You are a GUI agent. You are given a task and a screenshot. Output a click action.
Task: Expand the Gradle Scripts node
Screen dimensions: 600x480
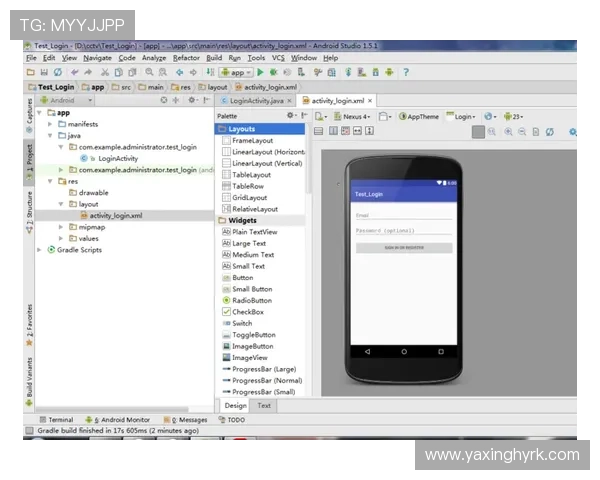point(78,249)
